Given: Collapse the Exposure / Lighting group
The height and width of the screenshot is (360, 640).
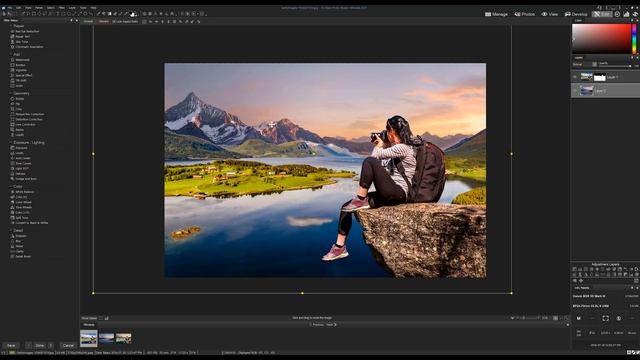Looking at the screenshot, I should click(x=11, y=142).
